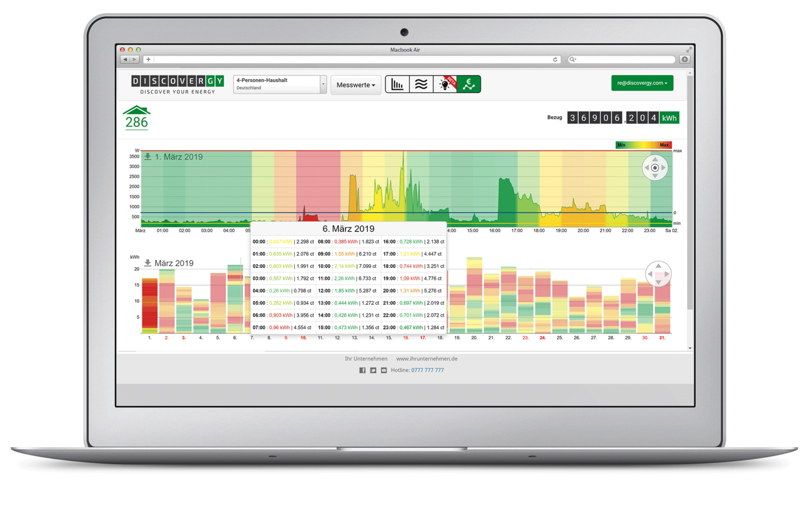Download the 1. März 2019 chart data
Screen dimensions: 812x511
pos(146,156)
